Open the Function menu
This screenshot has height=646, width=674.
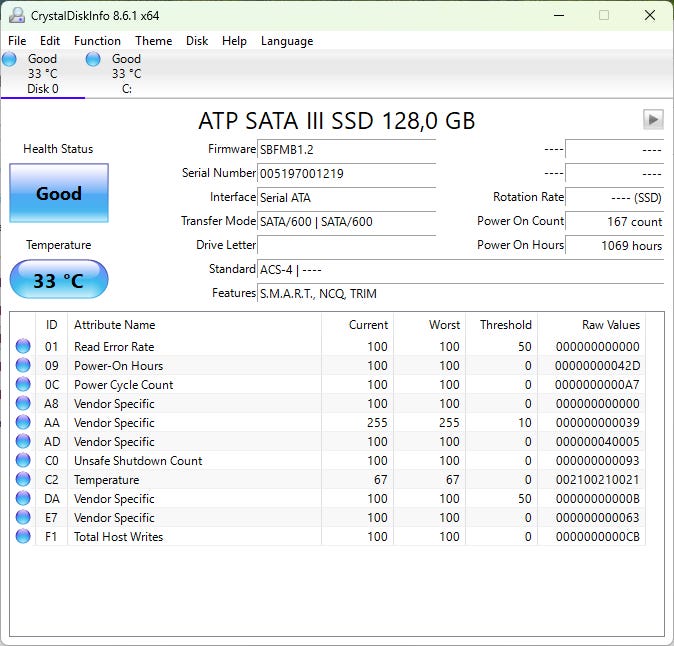click(97, 41)
